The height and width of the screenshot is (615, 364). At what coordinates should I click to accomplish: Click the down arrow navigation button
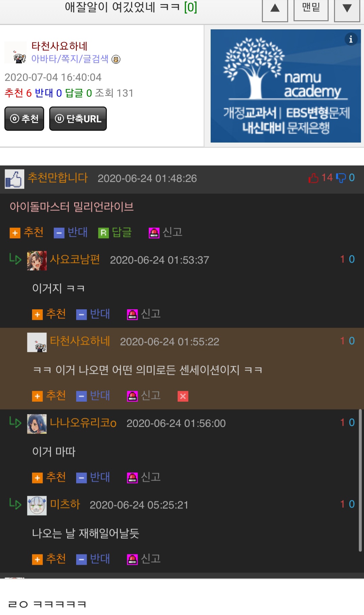[347, 9]
